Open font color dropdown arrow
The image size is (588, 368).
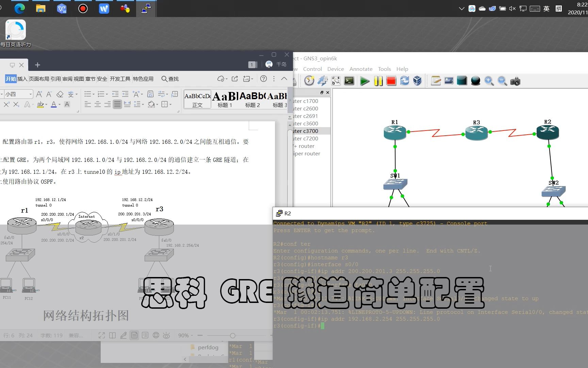pos(60,105)
